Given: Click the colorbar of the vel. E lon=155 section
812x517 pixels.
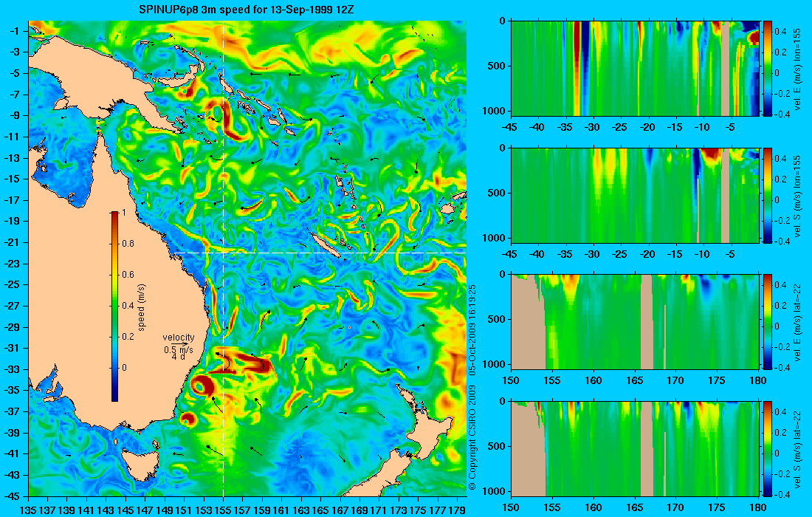Looking at the screenshot, I should click(x=768, y=69).
